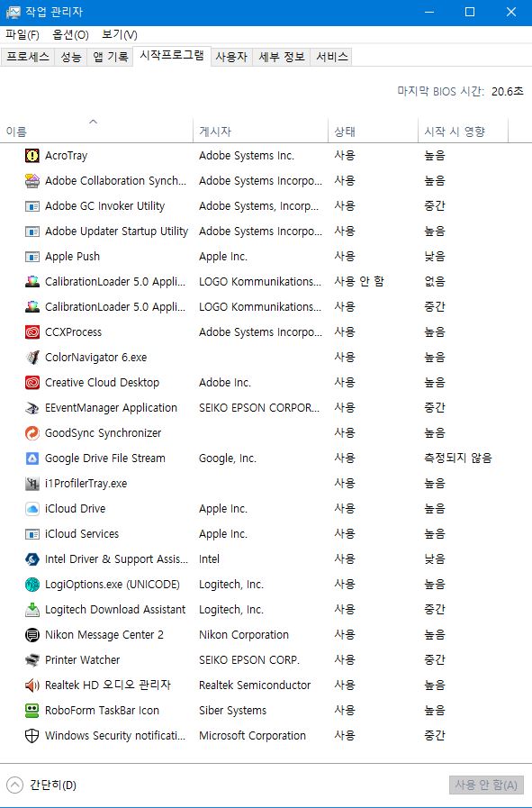Click publisher Nikon Corporation
Viewport: 532px width, 808px height.
click(244, 635)
